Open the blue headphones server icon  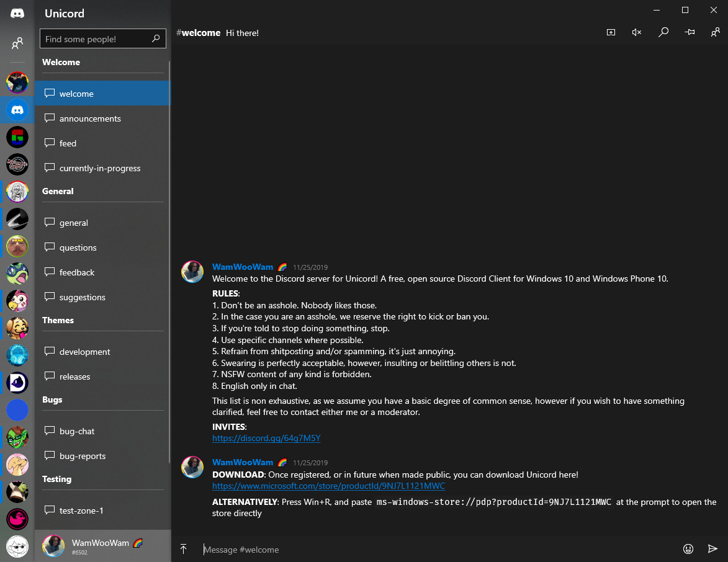click(17, 355)
